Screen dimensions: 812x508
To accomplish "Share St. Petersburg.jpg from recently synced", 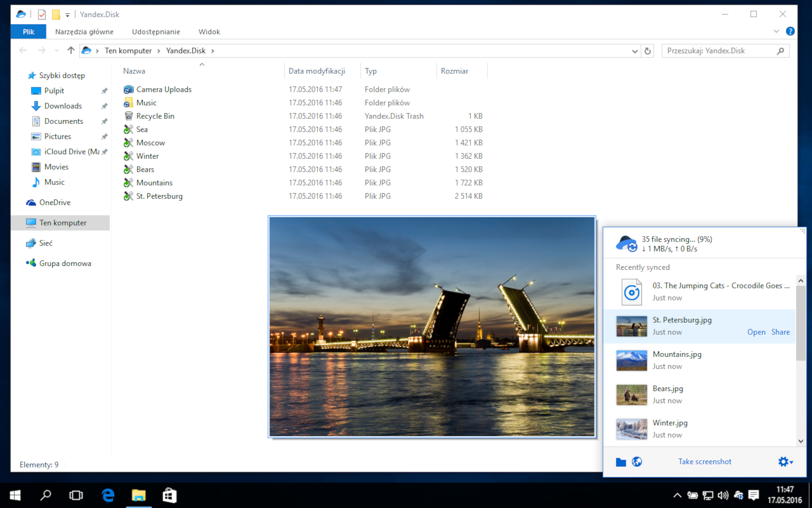I will point(780,331).
